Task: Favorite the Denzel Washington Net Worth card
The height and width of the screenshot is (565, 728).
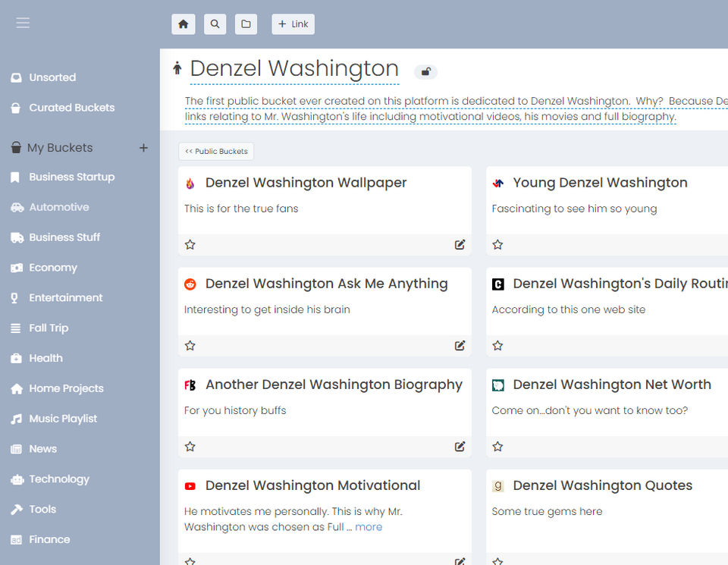Action: pos(497,446)
